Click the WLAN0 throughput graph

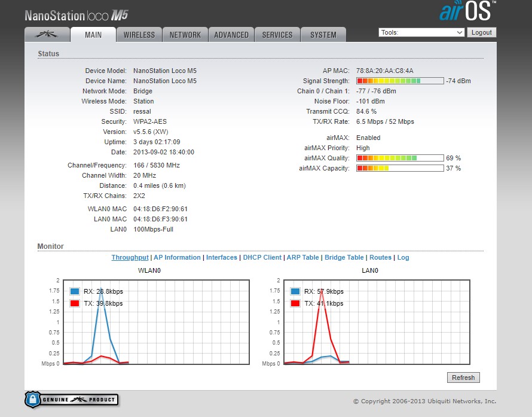click(157, 322)
